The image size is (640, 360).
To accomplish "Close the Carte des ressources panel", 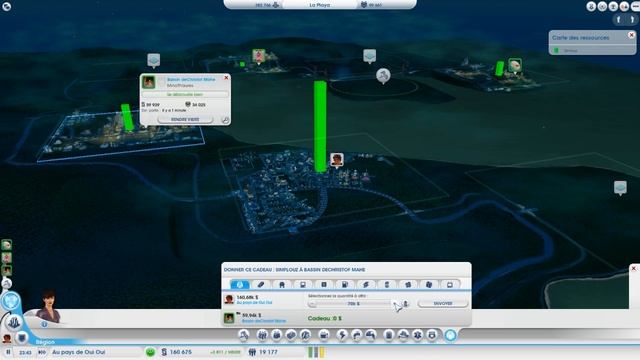I will (x=631, y=35).
